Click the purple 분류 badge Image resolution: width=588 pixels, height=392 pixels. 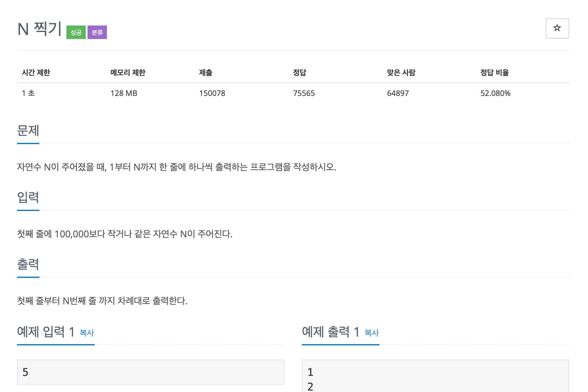click(x=97, y=32)
